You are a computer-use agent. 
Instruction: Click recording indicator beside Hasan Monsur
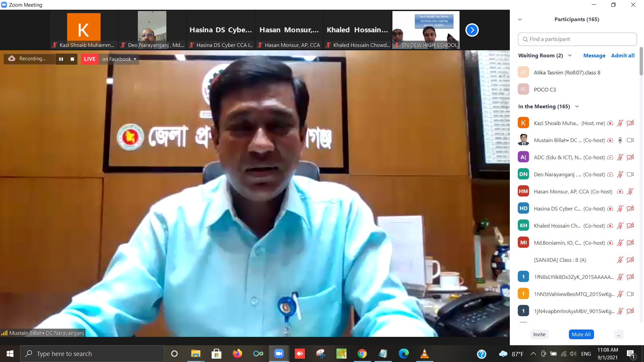coord(620,192)
